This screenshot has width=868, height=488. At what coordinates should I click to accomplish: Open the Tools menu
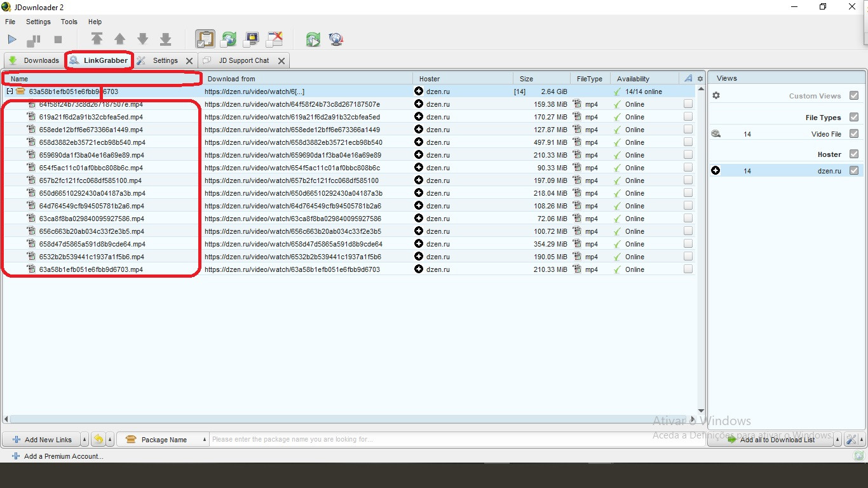point(69,22)
